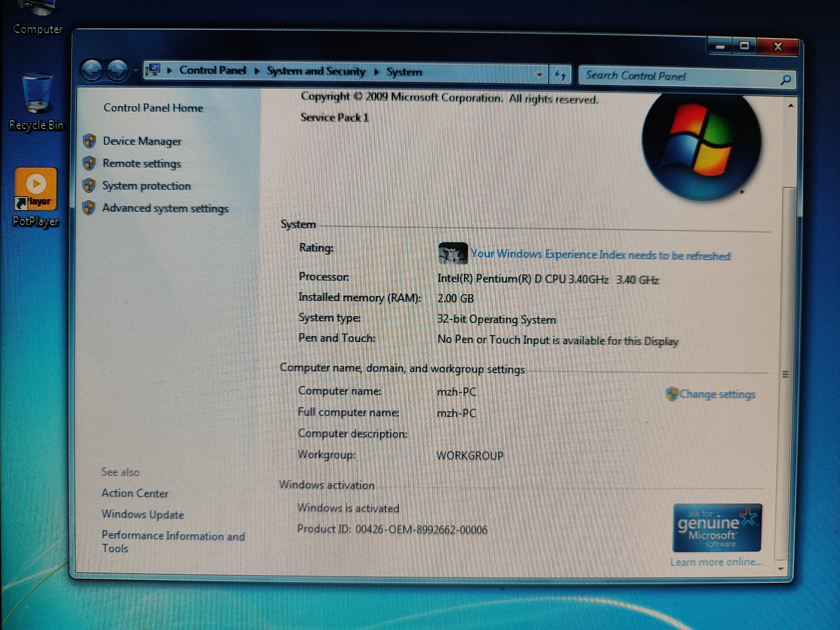Expand the chevron after Control Panel breadcrumb
The width and height of the screenshot is (840, 630).
(257, 71)
